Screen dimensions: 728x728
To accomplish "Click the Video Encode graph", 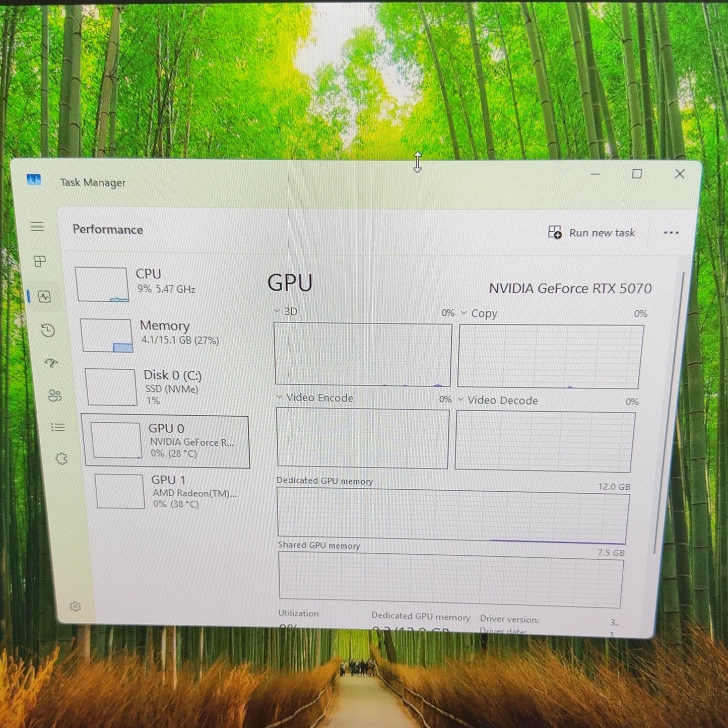I will 363,438.
